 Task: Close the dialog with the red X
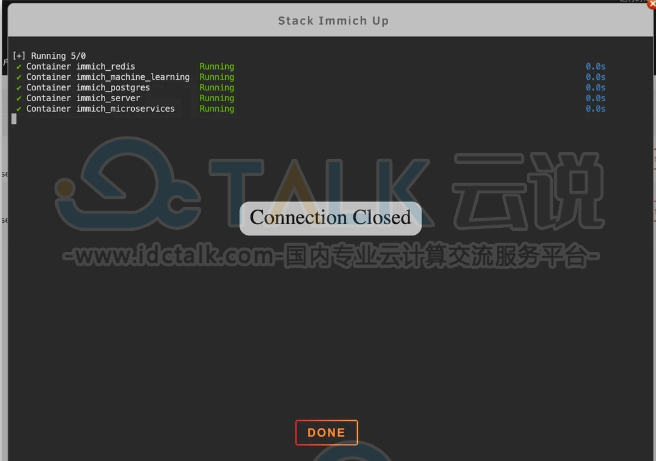[x=652, y=3]
